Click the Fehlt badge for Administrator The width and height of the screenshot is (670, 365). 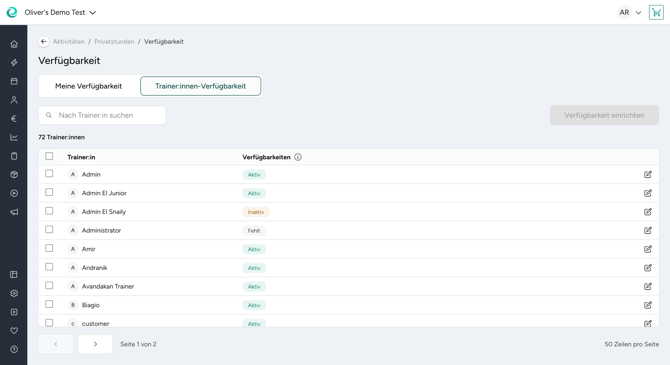254,231
